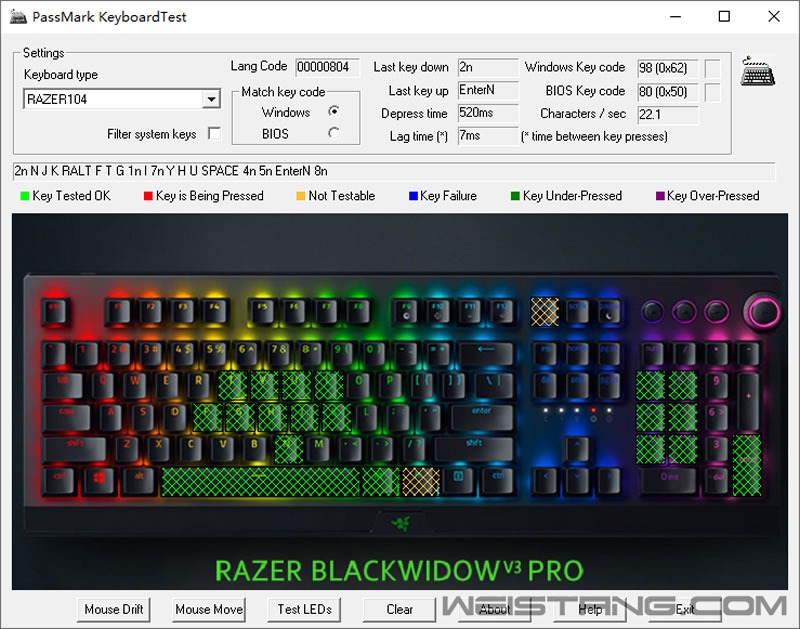The image size is (800, 629).
Task: Click the blue Key Failure legend swatch
Action: pyautogui.click(x=413, y=196)
